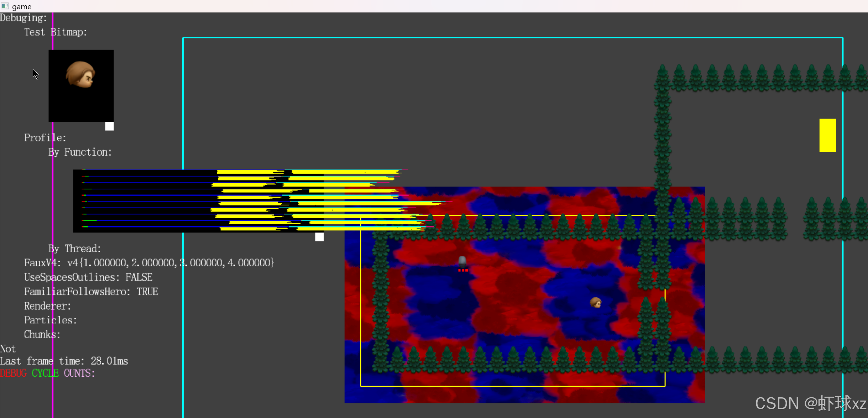
Task: Click the test bitmap head thumbnail
Action: [x=80, y=75]
